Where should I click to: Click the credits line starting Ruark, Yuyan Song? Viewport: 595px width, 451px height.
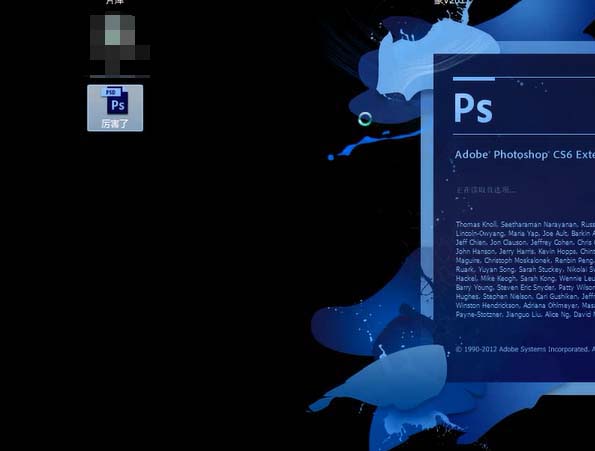(x=525, y=269)
